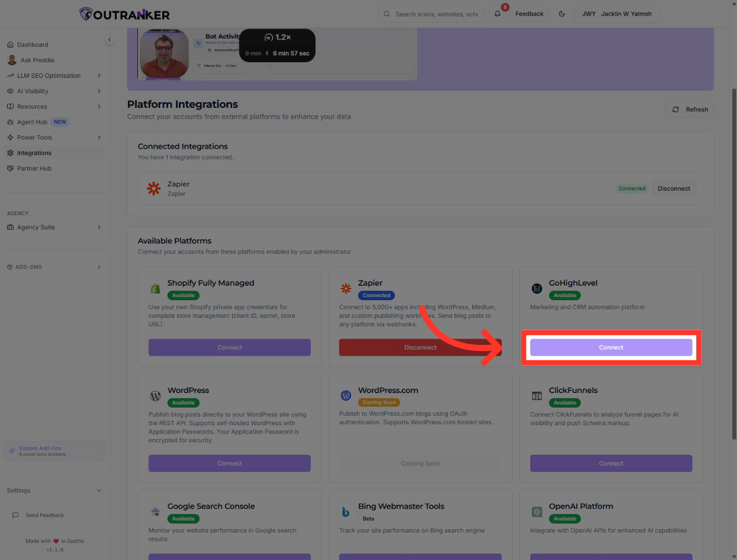Click the Google Search Console logo icon
This screenshot has width=737, height=560.
[155, 512]
